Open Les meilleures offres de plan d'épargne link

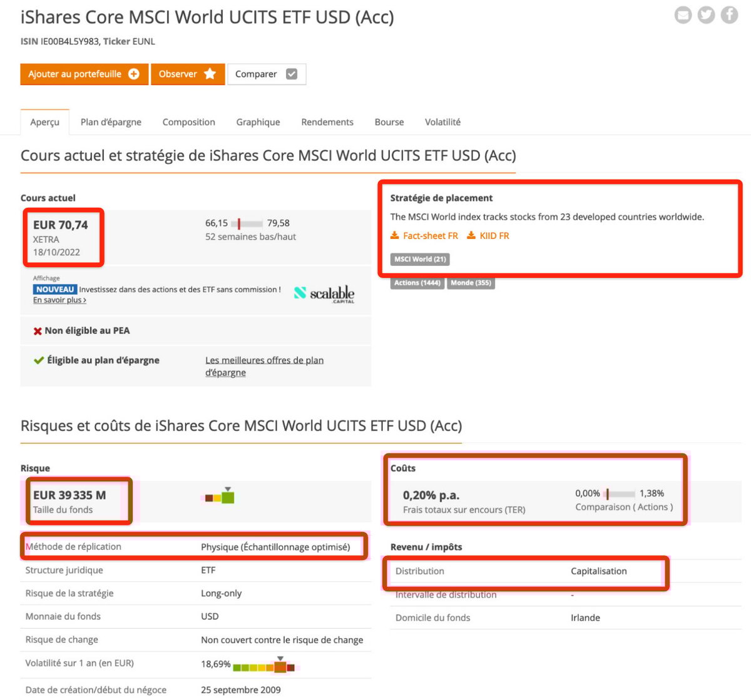pos(264,366)
